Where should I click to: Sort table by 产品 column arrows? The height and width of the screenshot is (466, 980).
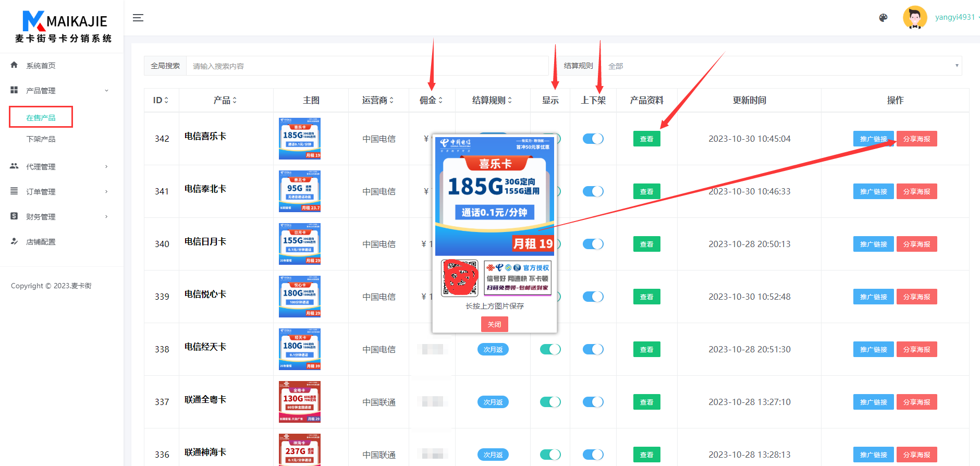pyautogui.click(x=235, y=100)
